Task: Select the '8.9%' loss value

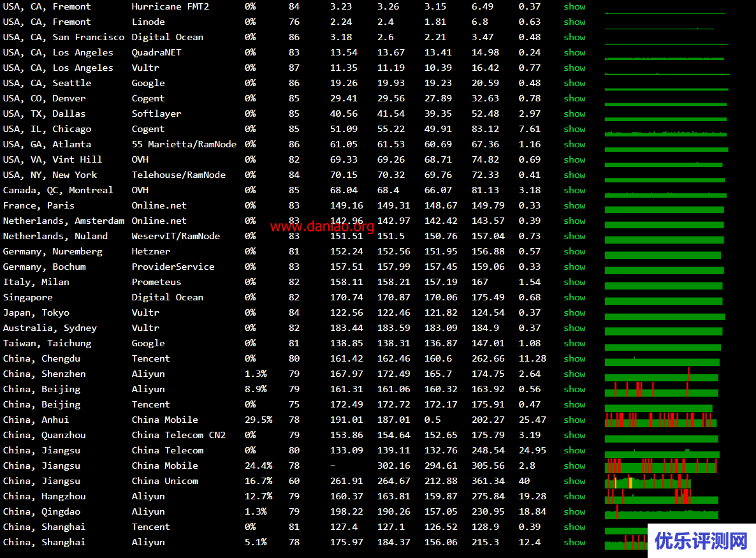Action: coord(256,390)
